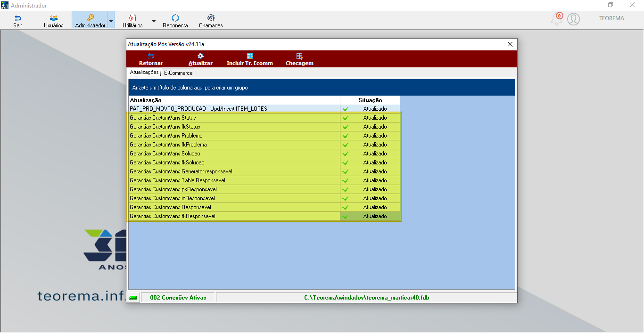Expand the Administrador dropdown arrow
644x333 pixels.
111,21
